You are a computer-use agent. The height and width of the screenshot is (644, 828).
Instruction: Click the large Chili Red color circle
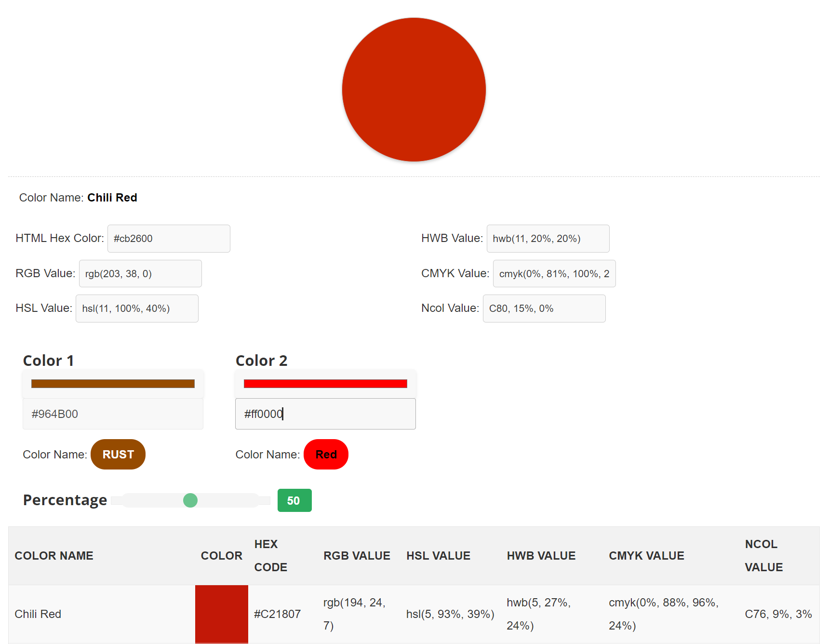[x=414, y=90]
